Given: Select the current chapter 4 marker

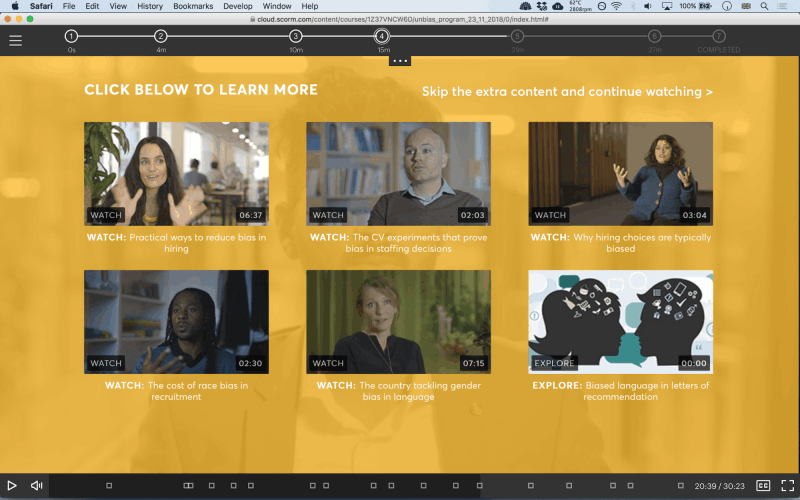Looking at the screenshot, I should 382,36.
